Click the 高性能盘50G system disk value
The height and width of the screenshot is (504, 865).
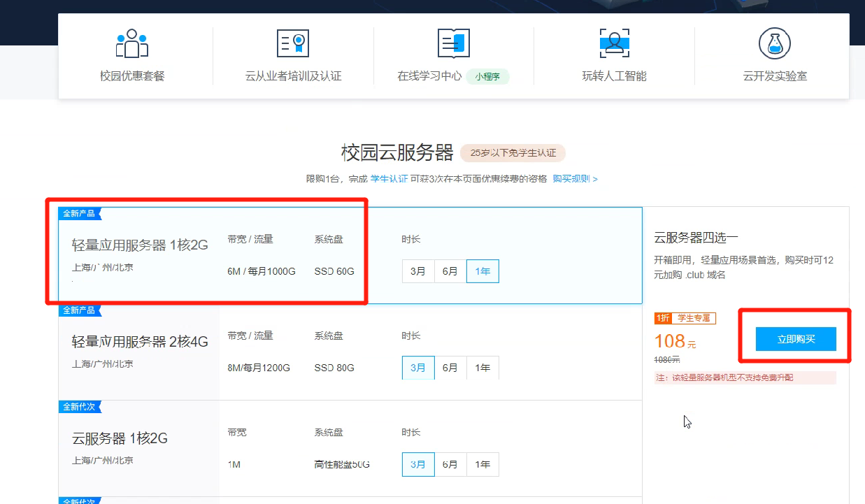tap(342, 464)
